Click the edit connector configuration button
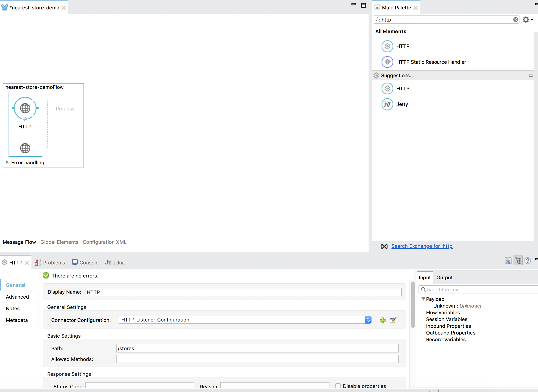Screen dimensions: 538x392 (392, 320)
